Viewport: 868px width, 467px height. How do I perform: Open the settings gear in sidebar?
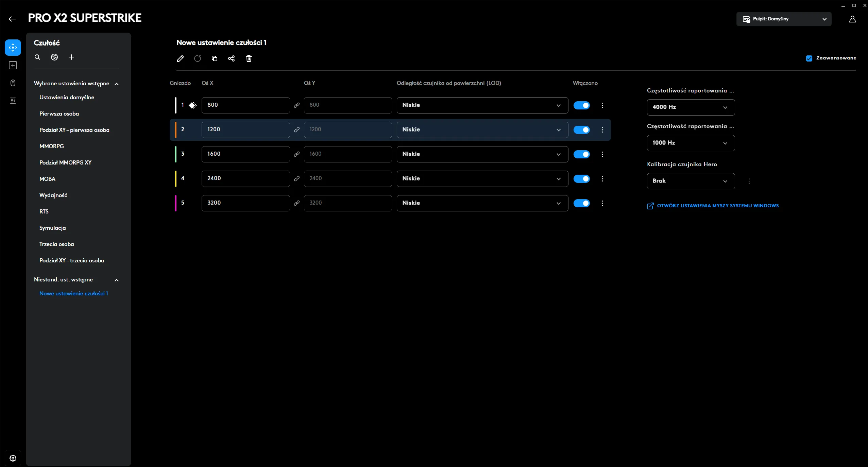(x=13, y=458)
